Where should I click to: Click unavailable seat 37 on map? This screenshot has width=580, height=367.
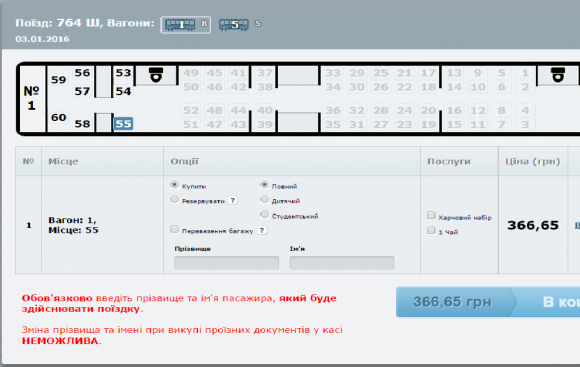[x=265, y=73]
